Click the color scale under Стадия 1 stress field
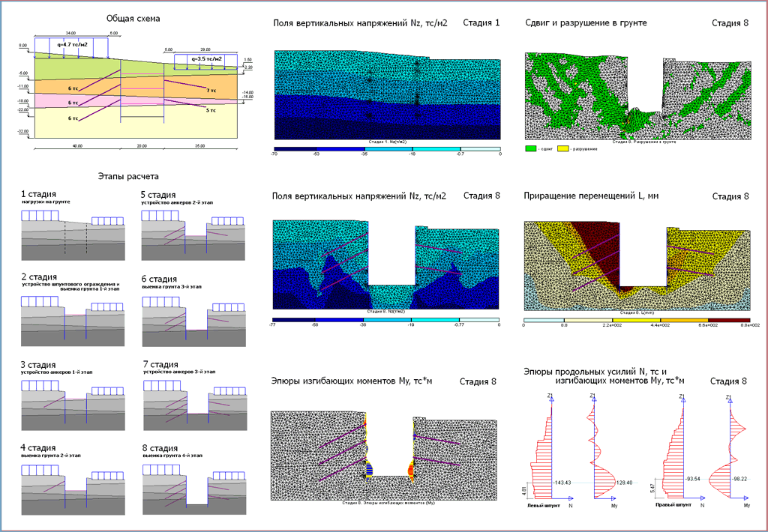768x532 pixels. click(x=387, y=150)
